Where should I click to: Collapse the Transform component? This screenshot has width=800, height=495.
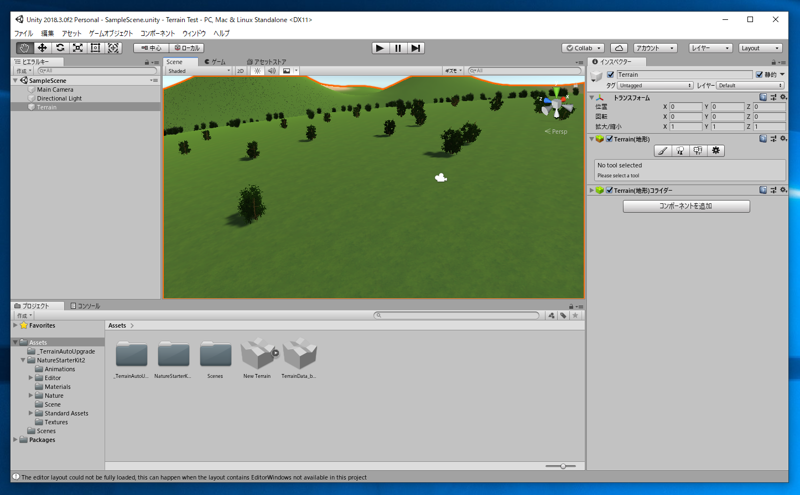point(592,97)
